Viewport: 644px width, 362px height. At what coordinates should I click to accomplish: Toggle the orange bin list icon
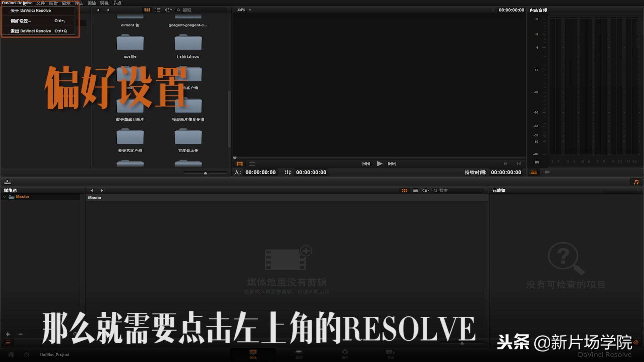[x=8, y=343]
